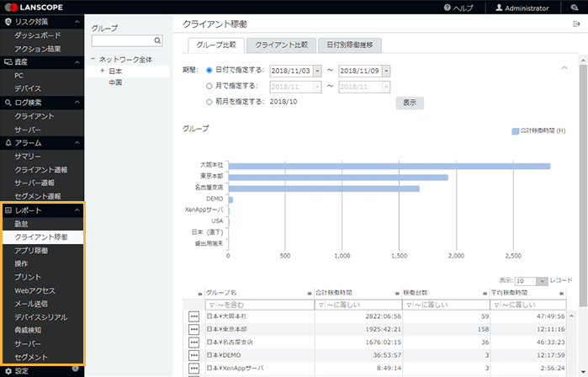This screenshot has height=377, width=588.
Task: Expand the 日本 tree node
Action: 103,72
